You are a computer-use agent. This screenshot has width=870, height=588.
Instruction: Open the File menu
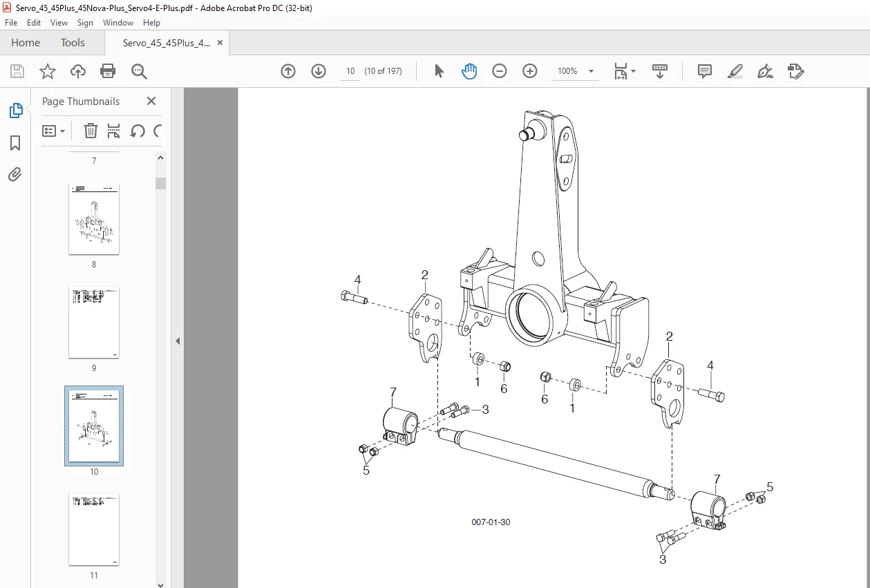(x=11, y=23)
